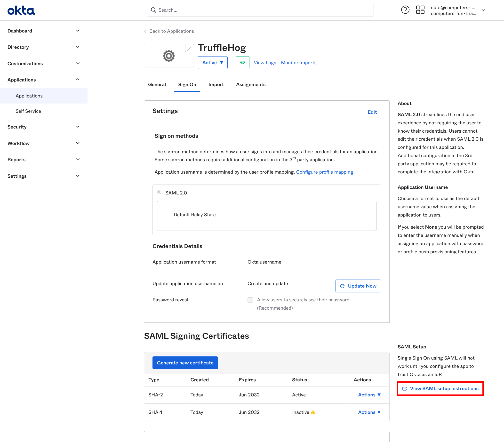
Task: Click the external link icon on SAML setup instructions
Action: click(405, 388)
